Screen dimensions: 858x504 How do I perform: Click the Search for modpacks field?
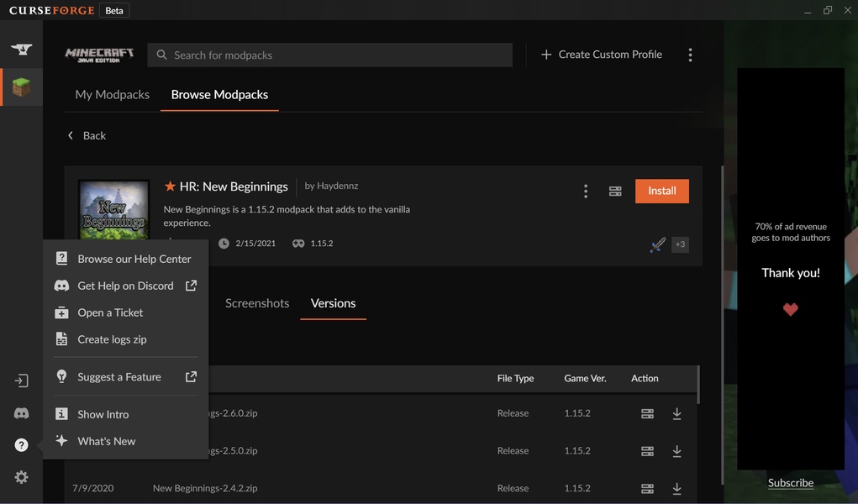tap(336, 55)
